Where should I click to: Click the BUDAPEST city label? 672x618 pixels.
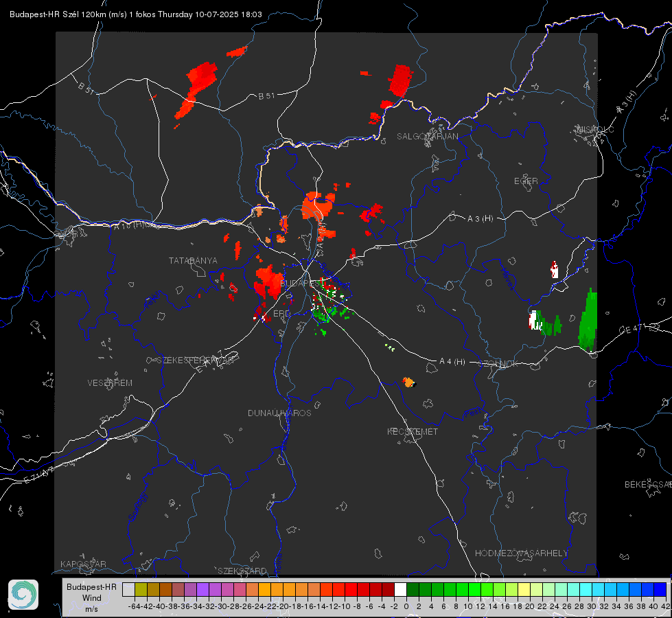(302, 284)
